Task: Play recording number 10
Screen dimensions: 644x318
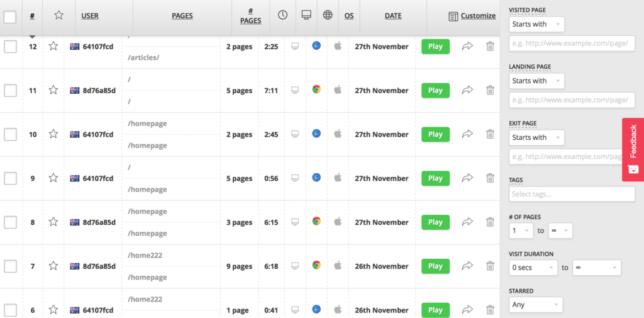Action: [x=435, y=135]
